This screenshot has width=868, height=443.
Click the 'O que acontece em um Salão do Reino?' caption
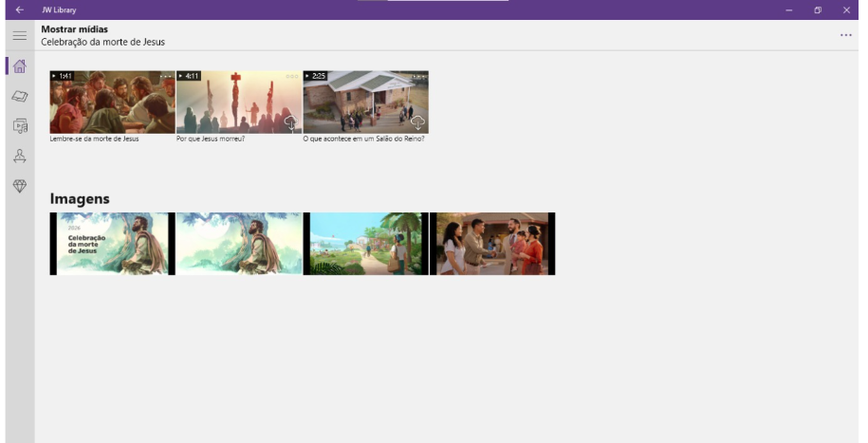point(363,138)
